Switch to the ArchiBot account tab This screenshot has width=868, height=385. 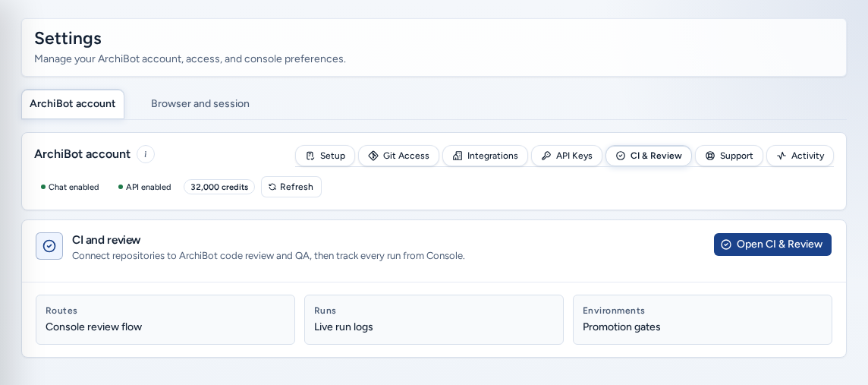click(x=73, y=104)
